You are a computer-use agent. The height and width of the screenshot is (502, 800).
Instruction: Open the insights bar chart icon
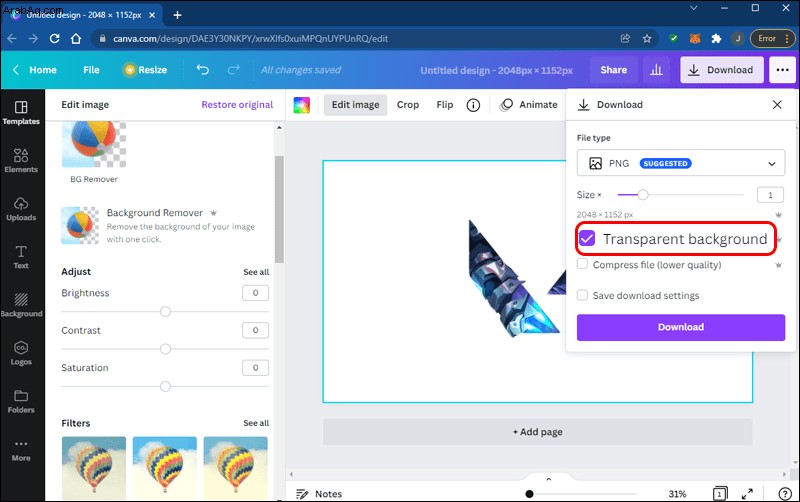coord(656,70)
